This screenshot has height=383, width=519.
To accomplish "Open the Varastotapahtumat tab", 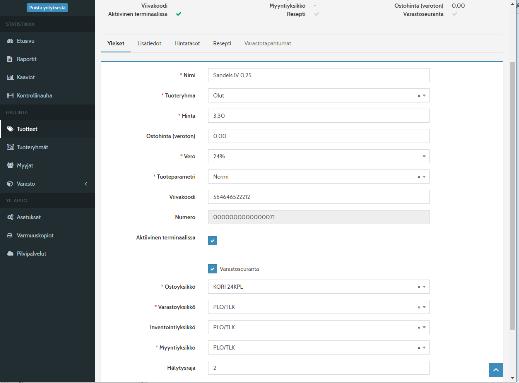I will (268, 43).
